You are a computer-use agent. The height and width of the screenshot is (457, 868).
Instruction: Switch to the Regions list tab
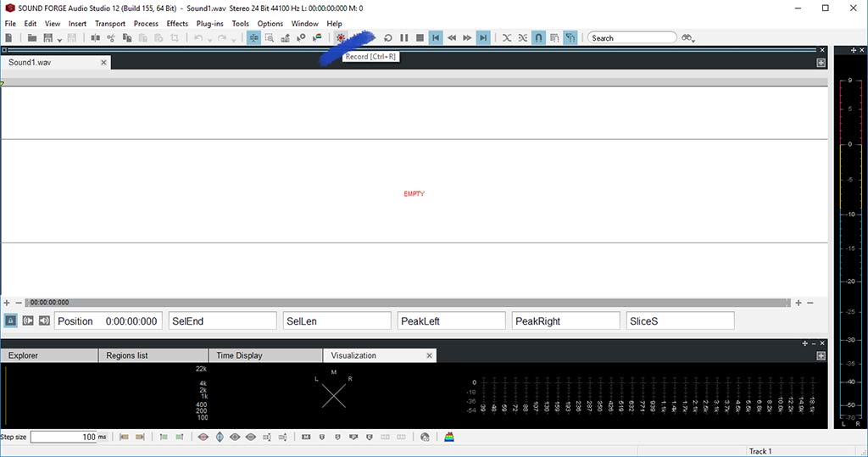point(153,355)
